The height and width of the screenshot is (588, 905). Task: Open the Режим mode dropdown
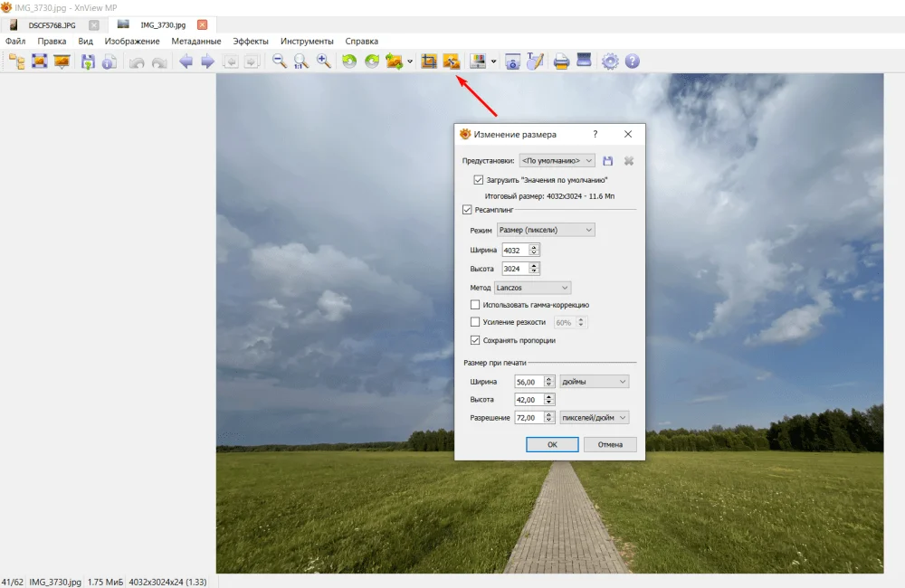(x=546, y=231)
